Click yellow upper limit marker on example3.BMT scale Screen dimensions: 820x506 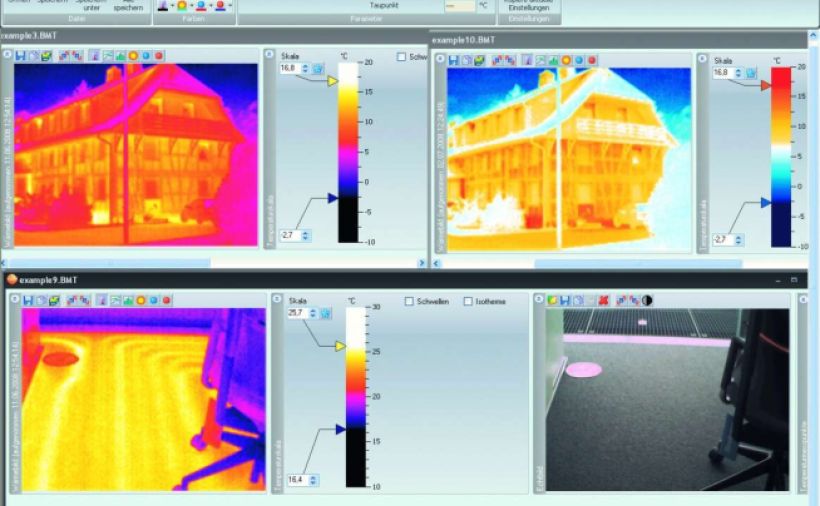pyautogui.click(x=333, y=81)
